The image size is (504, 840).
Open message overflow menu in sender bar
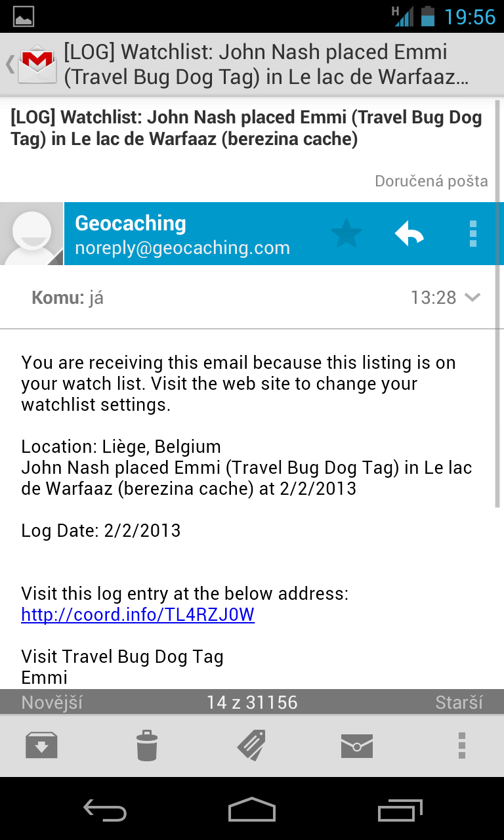[472, 234]
